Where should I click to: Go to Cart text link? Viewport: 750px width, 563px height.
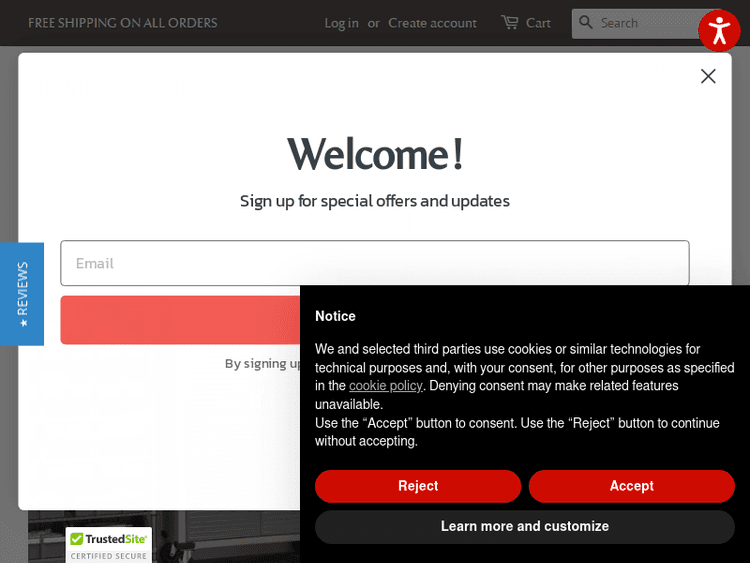tap(538, 23)
